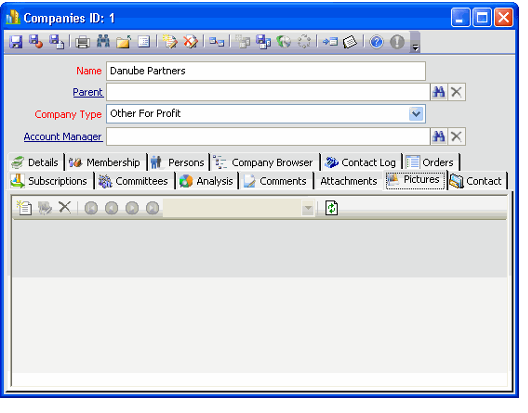528x413 pixels.
Task: Click the linked windows icon in toolbar
Action: [216, 42]
